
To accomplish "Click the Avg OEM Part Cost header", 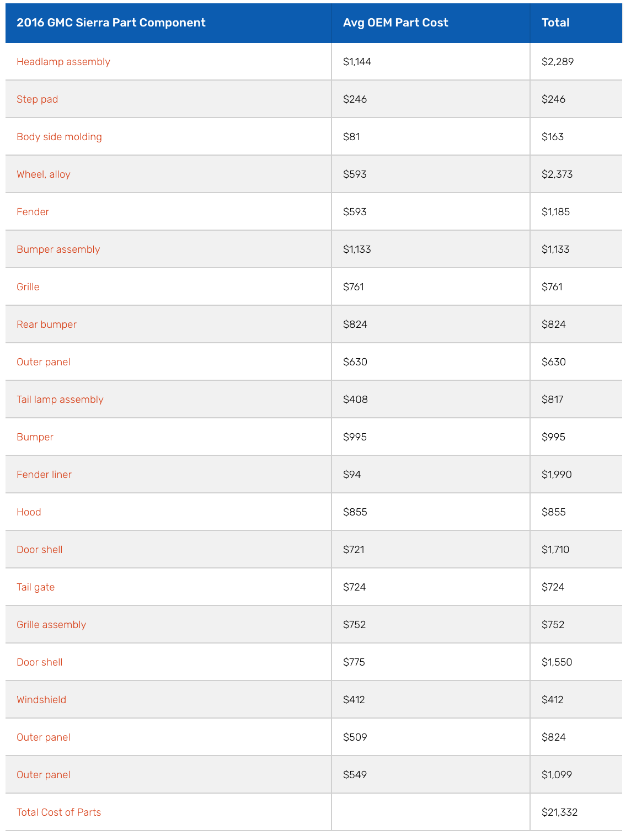I will 395,23.
